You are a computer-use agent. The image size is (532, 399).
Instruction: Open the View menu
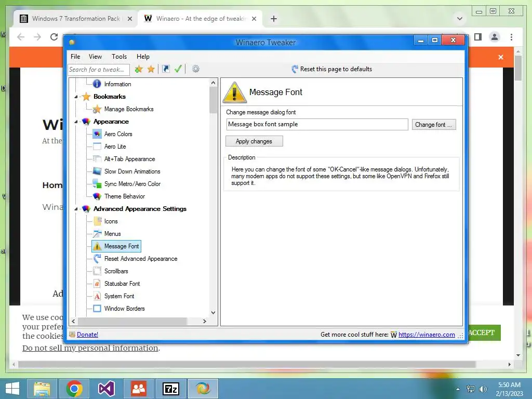pyautogui.click(x=96, y=57)
